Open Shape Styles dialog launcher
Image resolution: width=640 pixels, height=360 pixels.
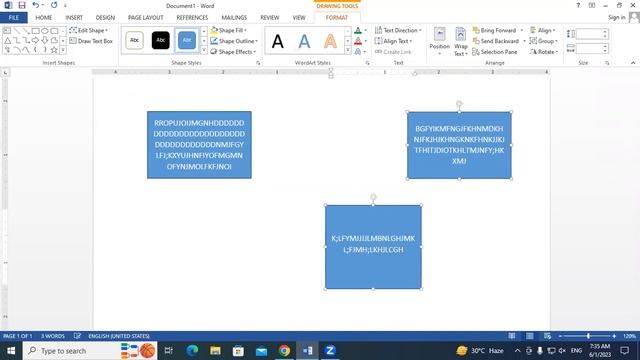(258, 63)
